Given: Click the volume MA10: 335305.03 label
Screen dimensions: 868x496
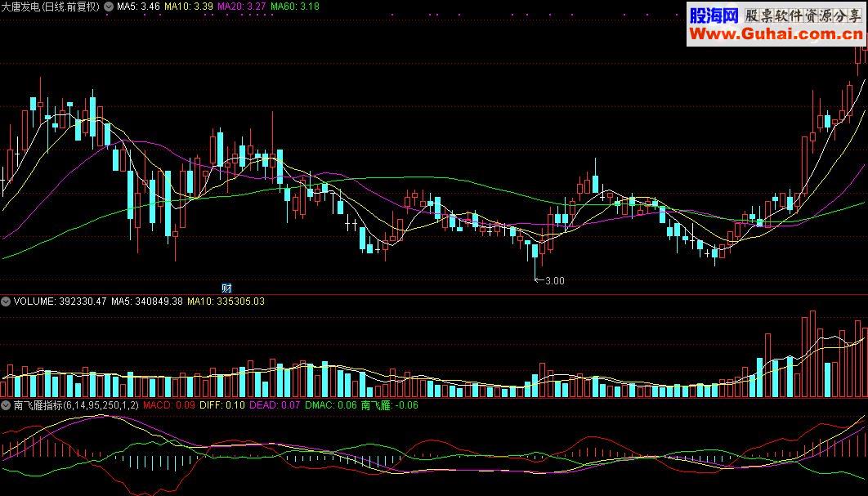Looking at the screenshot, I should click(x=226, y=302).
